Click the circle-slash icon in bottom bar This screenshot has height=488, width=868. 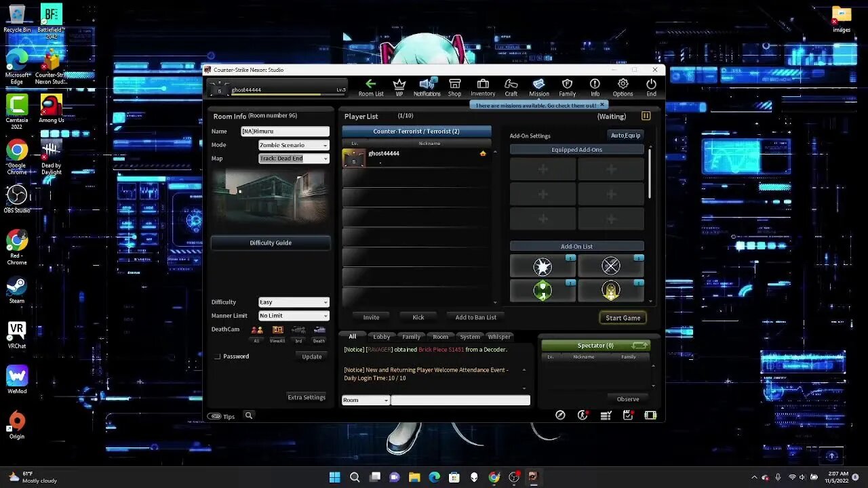[x=560, y=415]
